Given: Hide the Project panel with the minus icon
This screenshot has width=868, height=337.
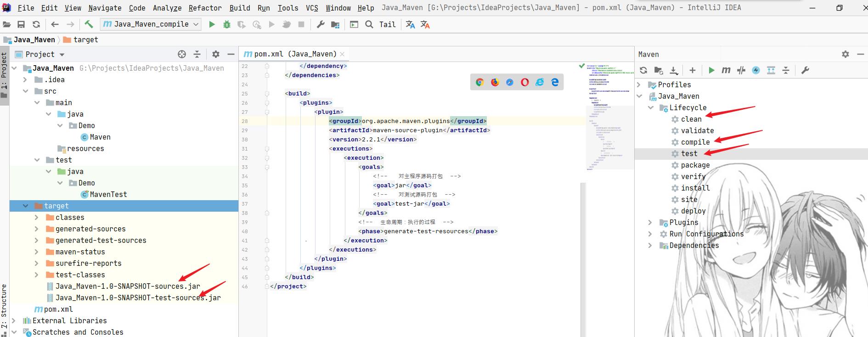Looking at the screenshot, I should coord(231,54).
